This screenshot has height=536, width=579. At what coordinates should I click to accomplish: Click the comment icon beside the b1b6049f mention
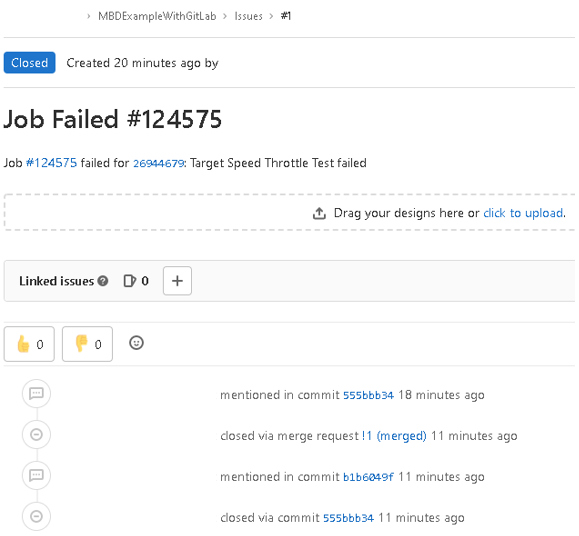tap(36, 475)
